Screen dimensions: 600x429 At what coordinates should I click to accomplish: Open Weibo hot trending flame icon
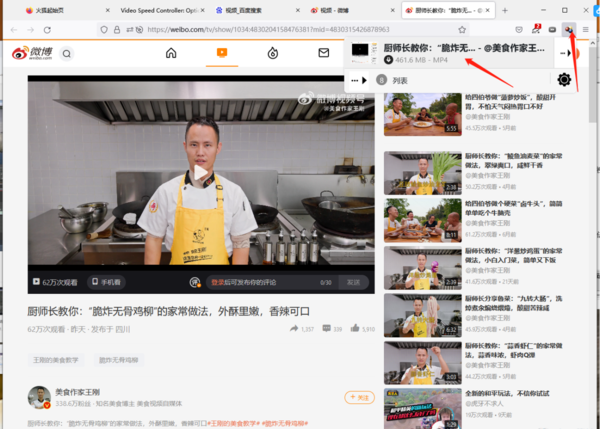tap(272, 52)
